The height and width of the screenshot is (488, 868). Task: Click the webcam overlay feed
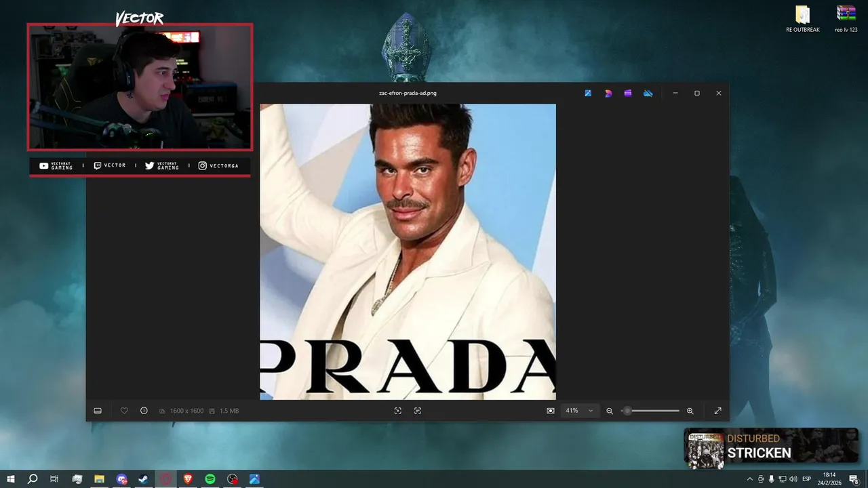[140, 87]
